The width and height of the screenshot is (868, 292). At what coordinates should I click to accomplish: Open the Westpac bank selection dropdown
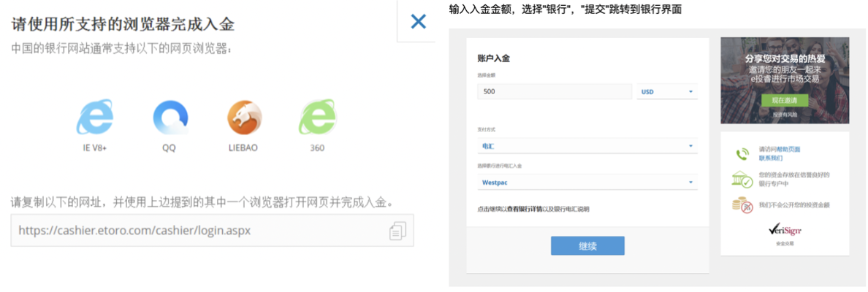tap(587, 182)
